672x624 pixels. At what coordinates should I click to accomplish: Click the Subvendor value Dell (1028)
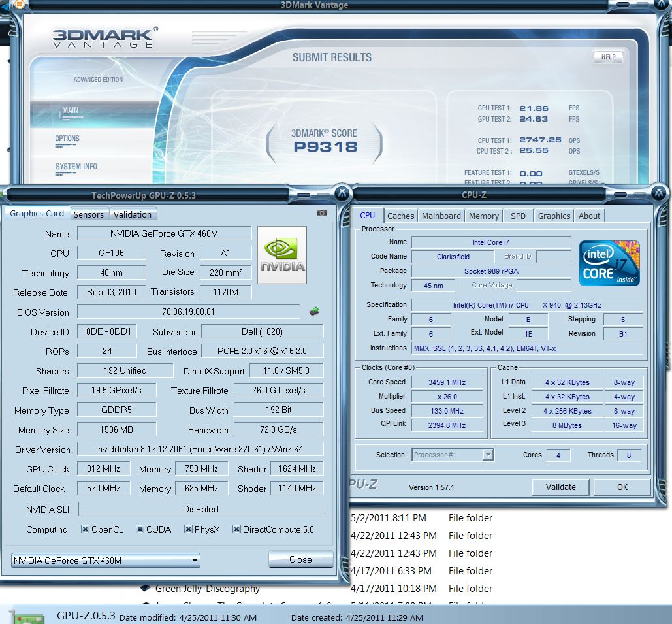263,331
